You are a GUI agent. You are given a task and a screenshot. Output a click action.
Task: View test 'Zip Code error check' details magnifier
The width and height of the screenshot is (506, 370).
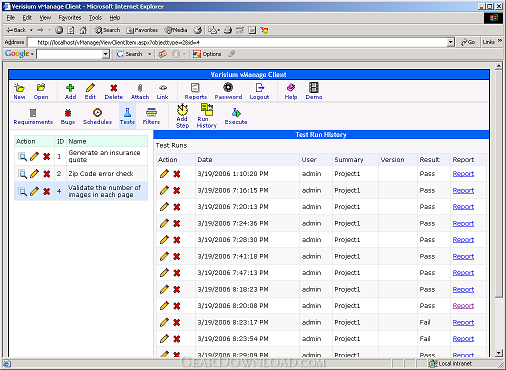[22, 174]
